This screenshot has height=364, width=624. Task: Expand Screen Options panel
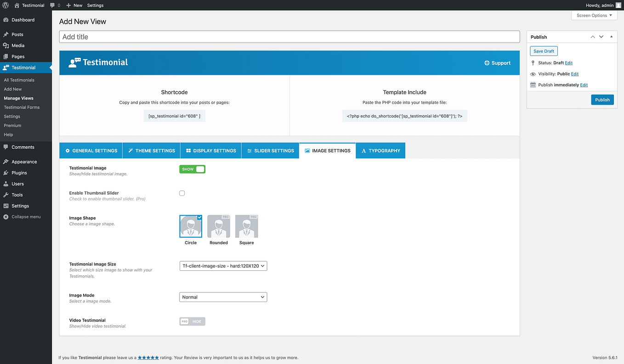click(594, 15)
